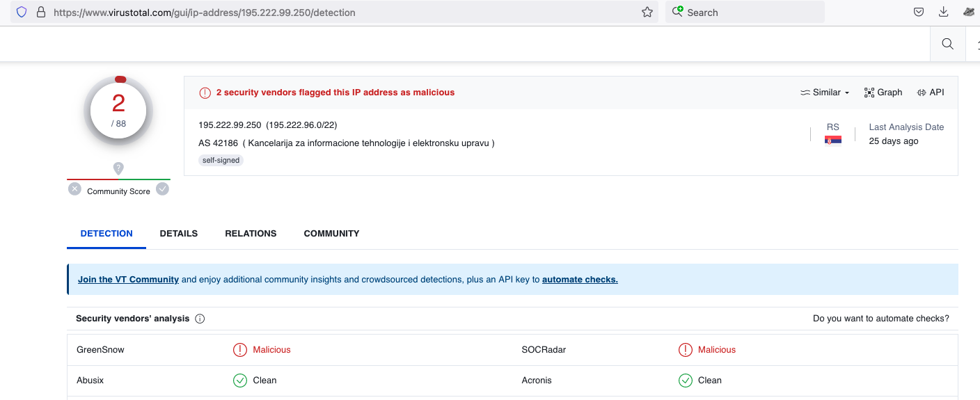Open the API button
The width and height of the screenshot is (980, 400).
point(931,93)
